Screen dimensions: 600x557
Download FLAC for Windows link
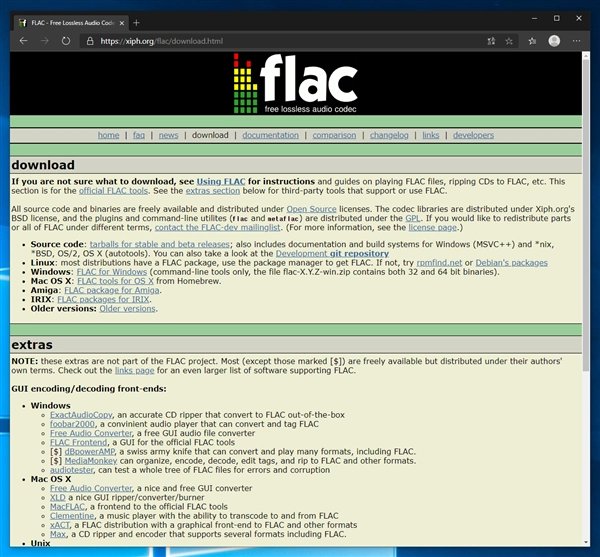tap(112, 272)
